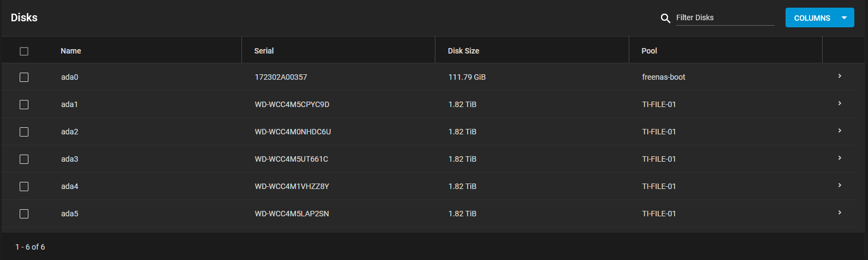Screen dimensions: 868x260
Task: Enable the ada5 row checkbox
Action: [24, 214]
